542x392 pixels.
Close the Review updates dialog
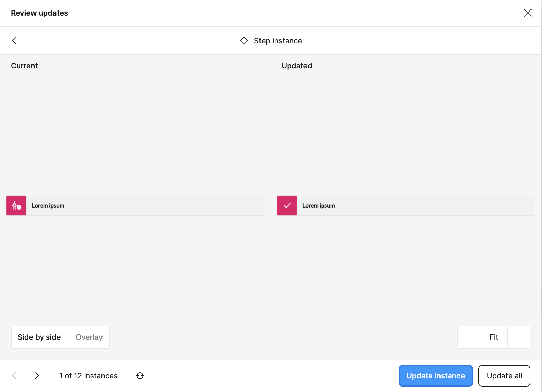point(527,13)
